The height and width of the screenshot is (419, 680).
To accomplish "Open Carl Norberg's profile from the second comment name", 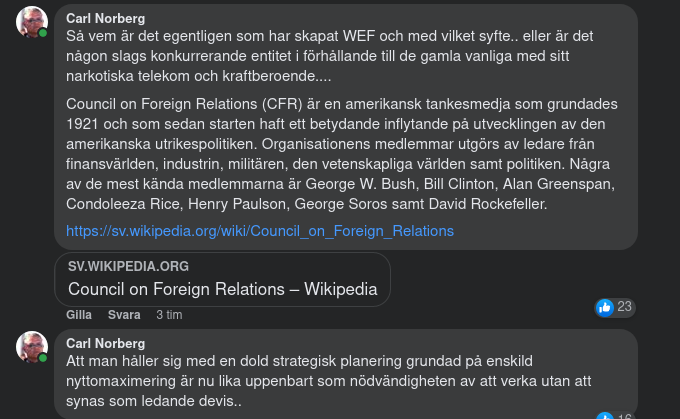I will pyautogui.click(x=105, y=343).
